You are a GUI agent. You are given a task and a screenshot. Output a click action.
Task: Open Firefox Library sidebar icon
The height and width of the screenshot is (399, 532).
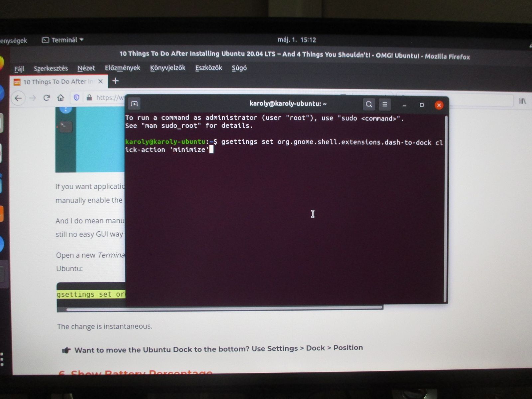[522, 101]
